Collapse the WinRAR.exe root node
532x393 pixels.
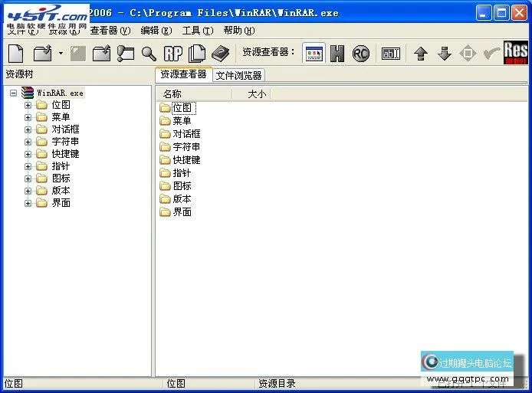click(x=13, y=93)
